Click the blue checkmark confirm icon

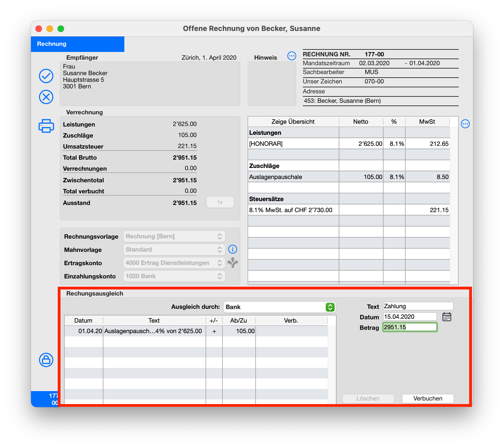[46, 76]
